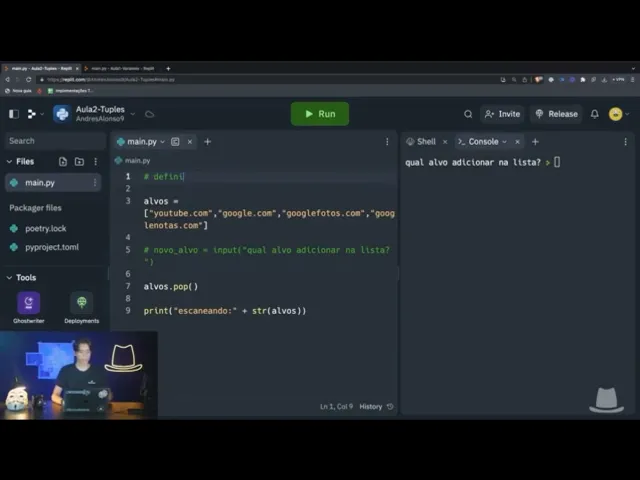Open notifications bell
Image resolution: width=640 pixels, height=480 pixels.
click(595, 114)
